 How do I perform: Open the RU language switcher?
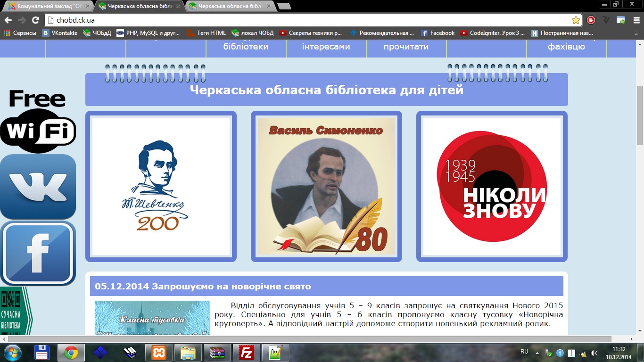tap(524, 352)
